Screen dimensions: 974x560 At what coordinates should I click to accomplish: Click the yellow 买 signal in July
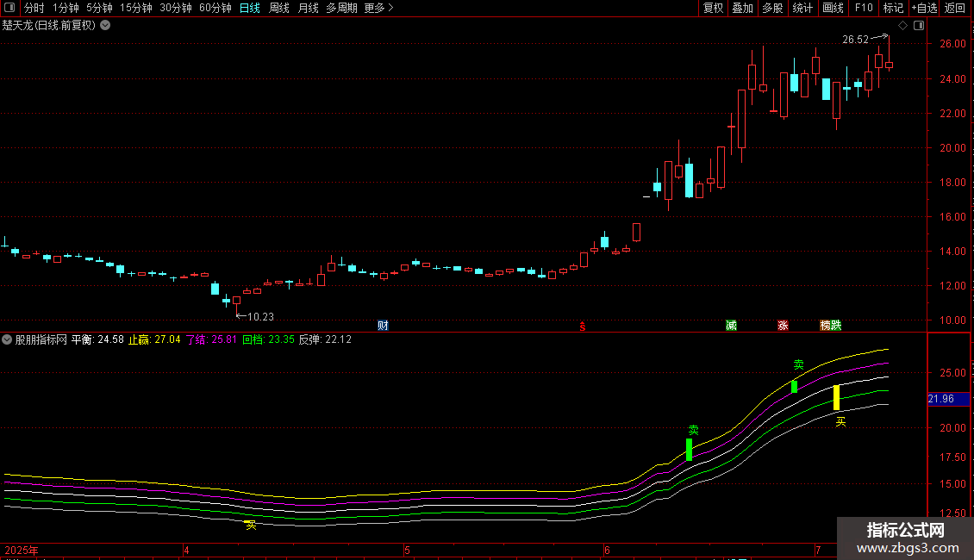click(x=840, y=422)
